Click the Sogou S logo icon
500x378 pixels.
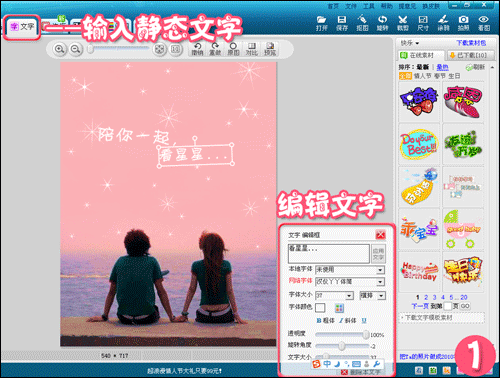(316, 364)
